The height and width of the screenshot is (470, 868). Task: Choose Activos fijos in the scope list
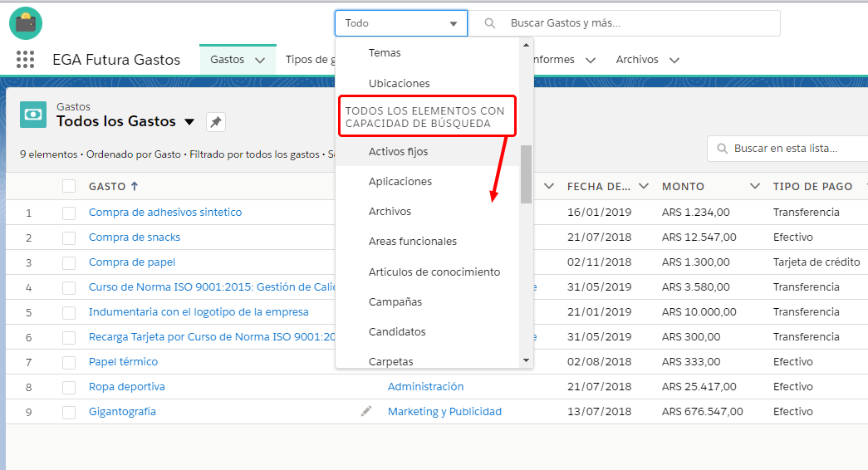(x=428, y=152)
